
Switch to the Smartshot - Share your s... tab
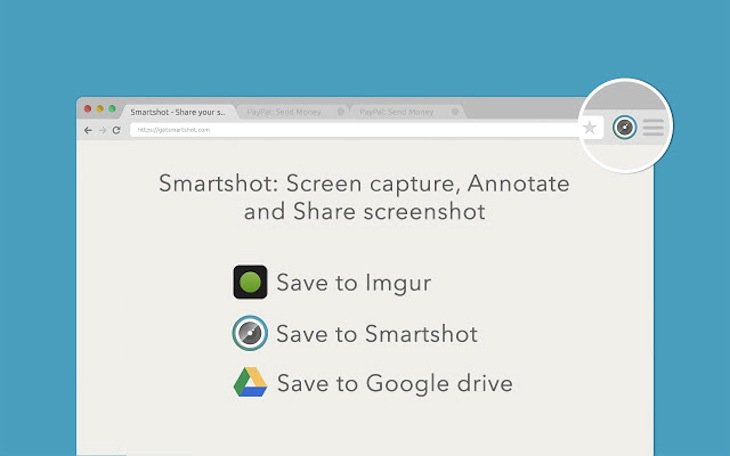[x=178, y=112]
